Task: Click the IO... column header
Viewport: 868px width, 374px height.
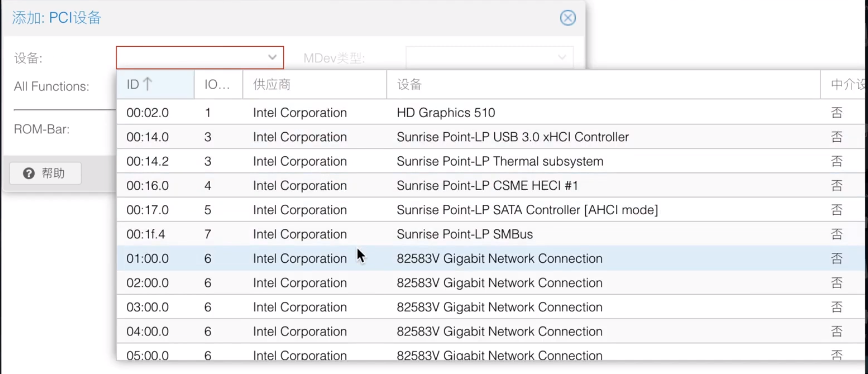Action: click(x=218, y=85)
